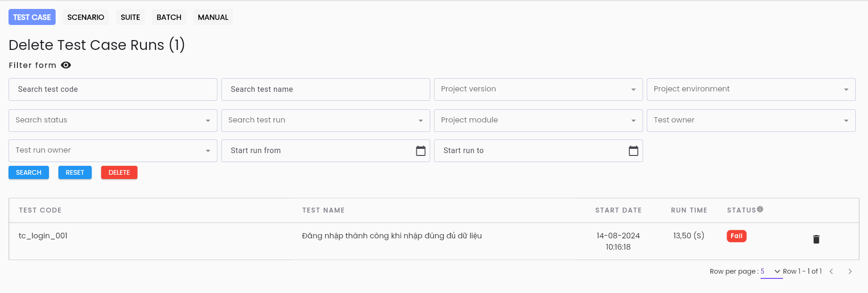
Task: Switch to the SCENARIO tab
Action: (86, 17)
